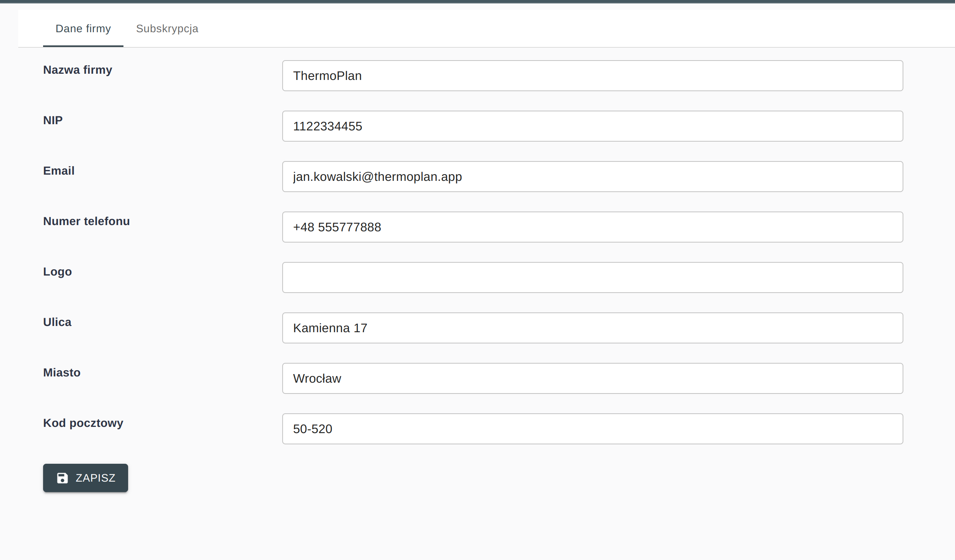
Task: Click the Nazwa firmy label
Action: point(78,70)
